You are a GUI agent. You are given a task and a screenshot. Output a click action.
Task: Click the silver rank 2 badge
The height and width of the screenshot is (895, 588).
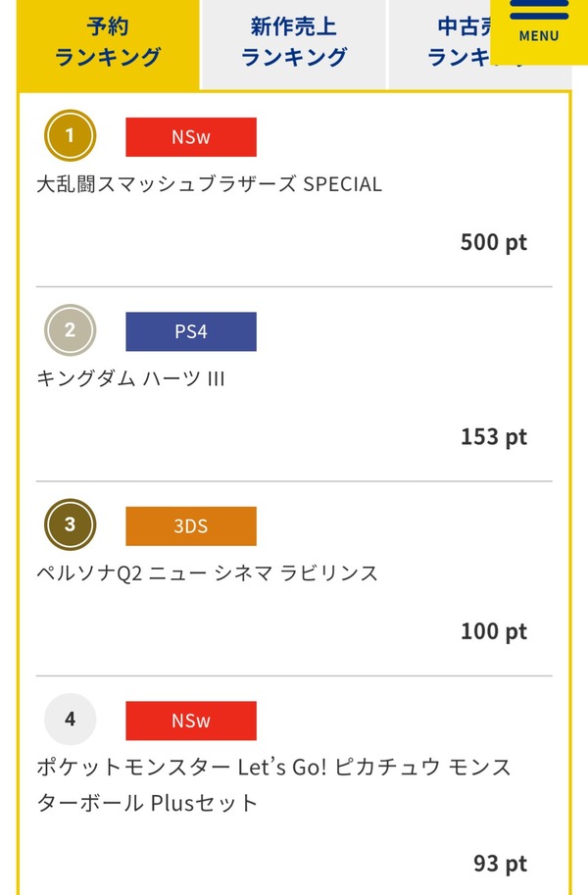tap(70, 330)
